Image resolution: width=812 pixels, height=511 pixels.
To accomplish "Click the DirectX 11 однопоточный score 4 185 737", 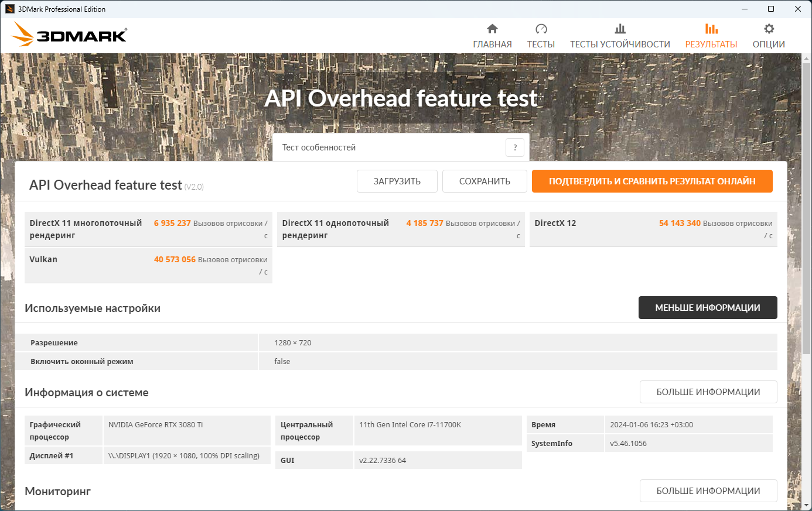I will tap(425, 223).
